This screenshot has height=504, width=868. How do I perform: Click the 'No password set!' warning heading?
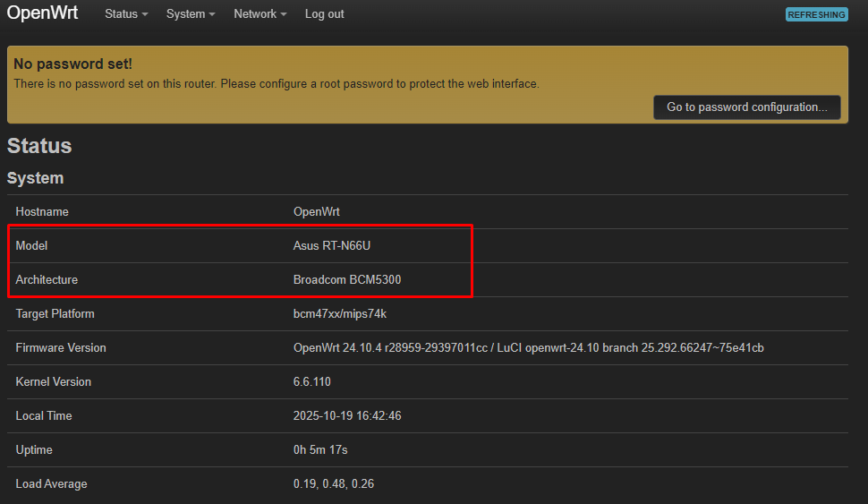coord(72,64)
